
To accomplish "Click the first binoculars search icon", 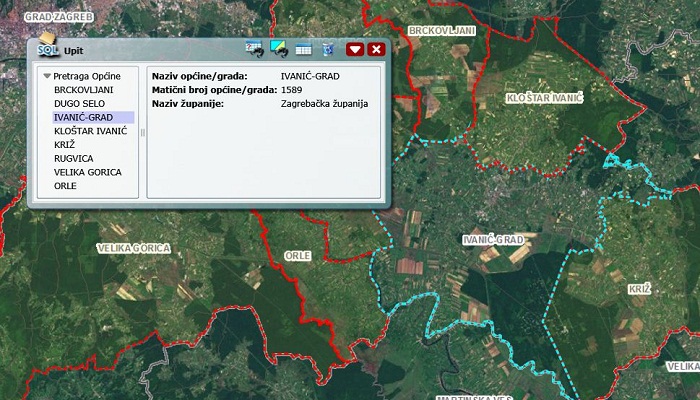I will click(x=253, y=48).
